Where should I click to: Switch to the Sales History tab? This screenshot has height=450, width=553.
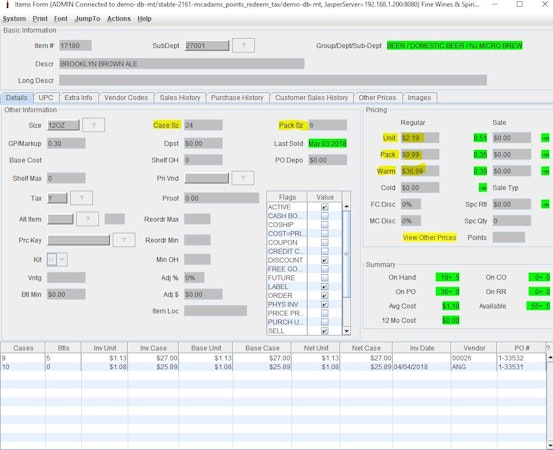(180, 98)
